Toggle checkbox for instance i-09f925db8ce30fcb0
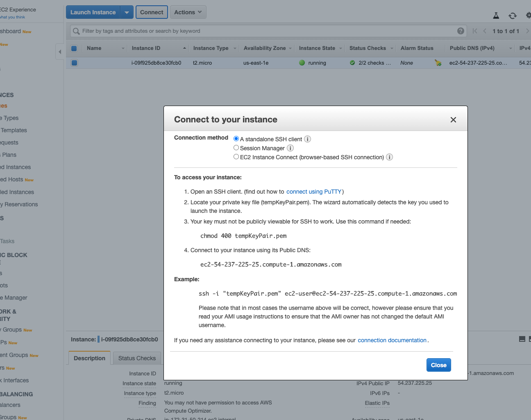 click(74, 63)
